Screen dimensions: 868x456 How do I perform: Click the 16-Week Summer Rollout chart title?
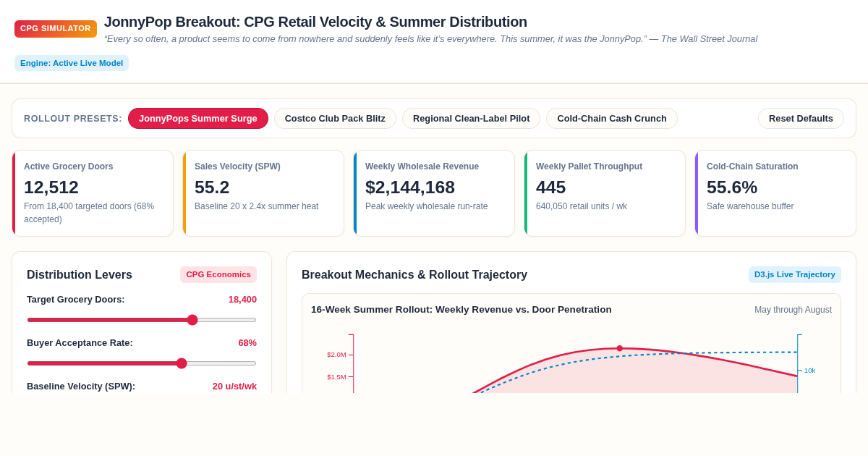[461, 310]
